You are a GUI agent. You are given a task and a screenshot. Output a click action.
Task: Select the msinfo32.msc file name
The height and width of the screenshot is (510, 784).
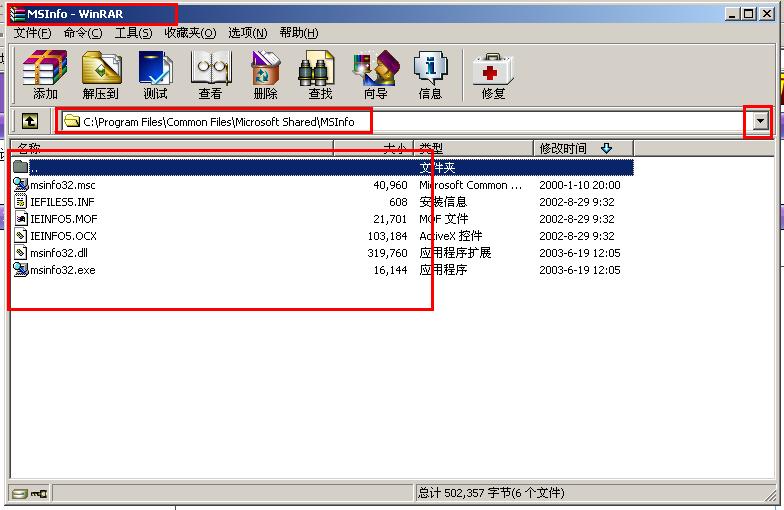(x=62, y=185)
